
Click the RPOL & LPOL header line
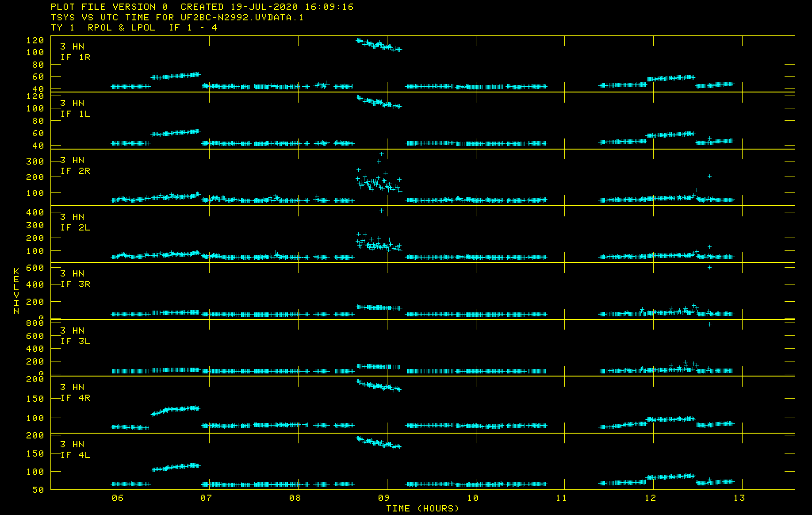point(134,27)
